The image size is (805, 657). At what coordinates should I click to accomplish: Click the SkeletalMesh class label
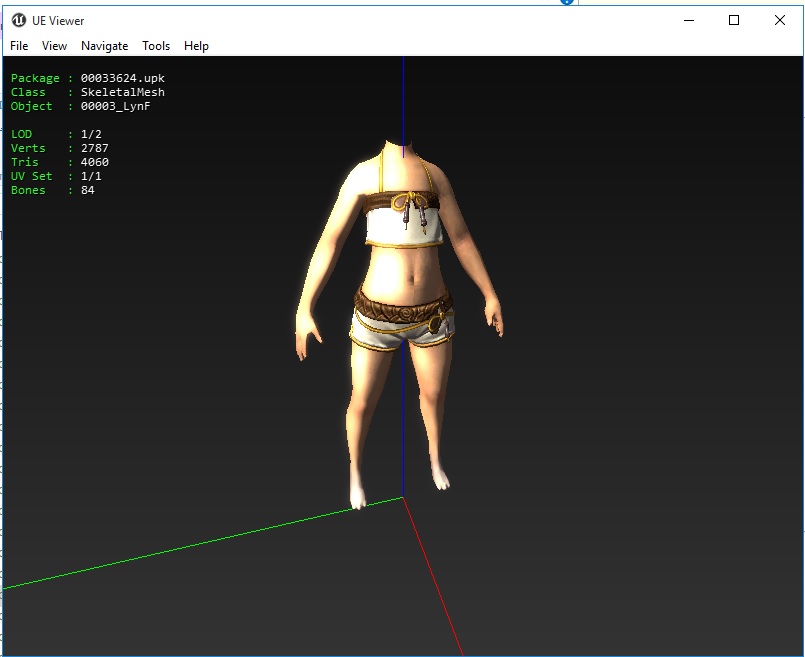click(122, 92)
